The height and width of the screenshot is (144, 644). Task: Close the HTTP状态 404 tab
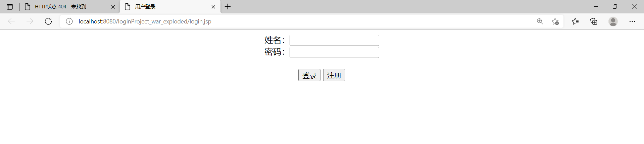click(x=113, y=7)
